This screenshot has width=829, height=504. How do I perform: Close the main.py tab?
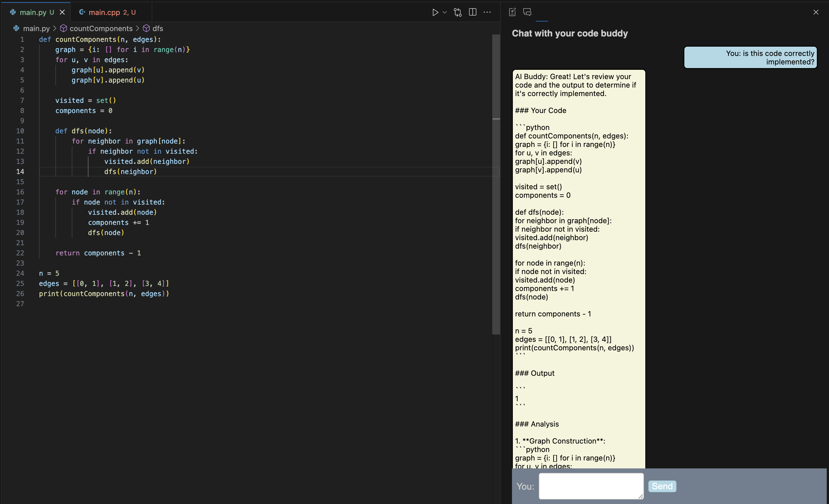pos(62,12)
